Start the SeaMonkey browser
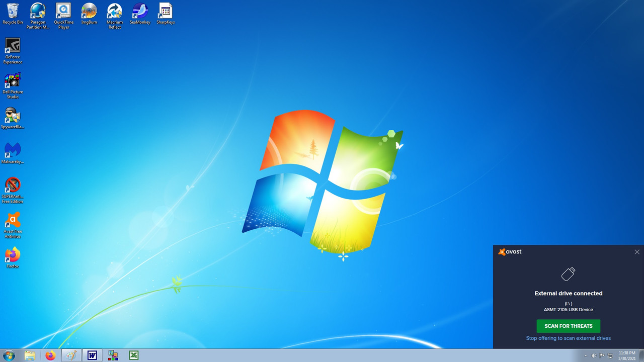The width and height of the screenshot is (644, 362). pos(140,11)
